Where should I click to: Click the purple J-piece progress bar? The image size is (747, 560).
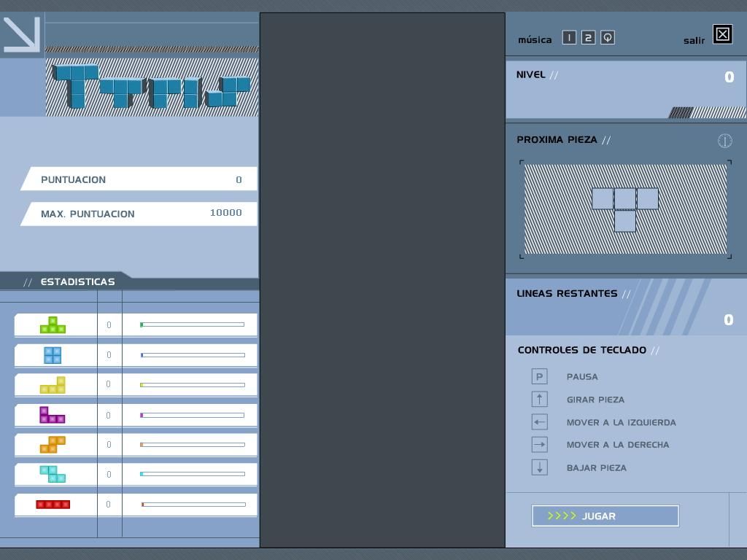[x=193, y=416]
